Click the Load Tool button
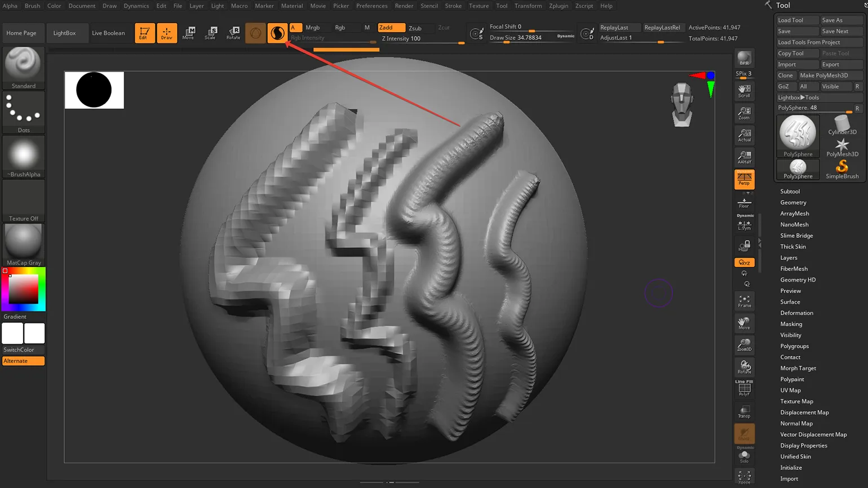Screen dimensions: 868x488 coord(796,20)
